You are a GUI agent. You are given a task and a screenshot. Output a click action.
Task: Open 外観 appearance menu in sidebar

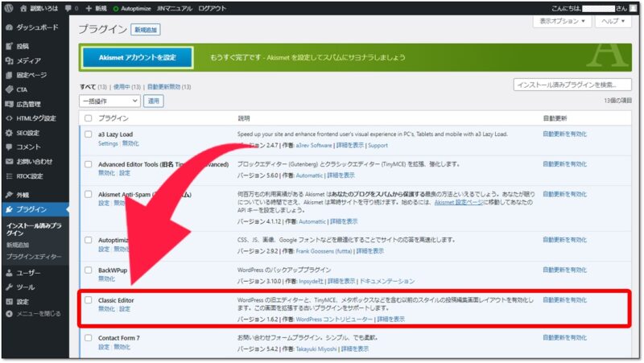[17, 195]
